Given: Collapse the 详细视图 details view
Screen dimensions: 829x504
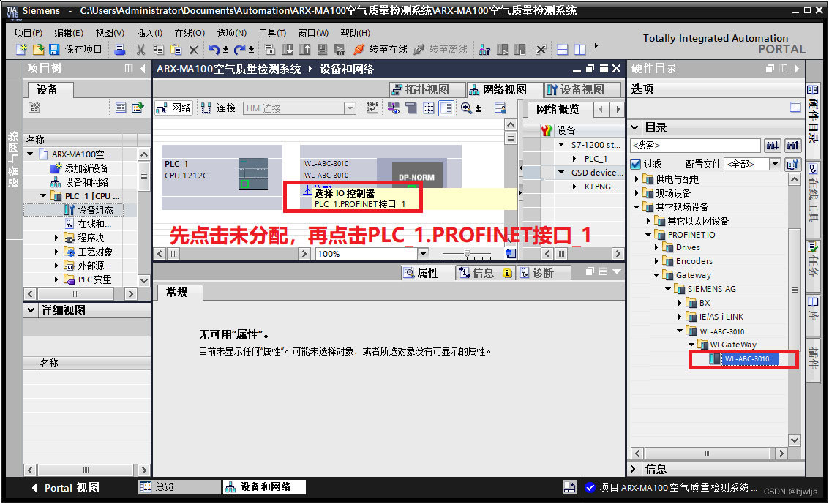Looking at the screenshot, I should (x=31, y=310).
